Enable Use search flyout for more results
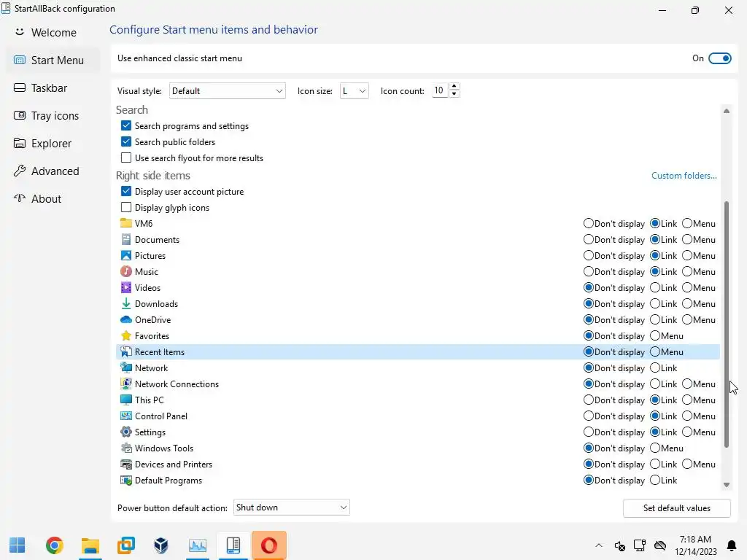The height and width of the screenshot is (560, 747). [x=125, y=157]
